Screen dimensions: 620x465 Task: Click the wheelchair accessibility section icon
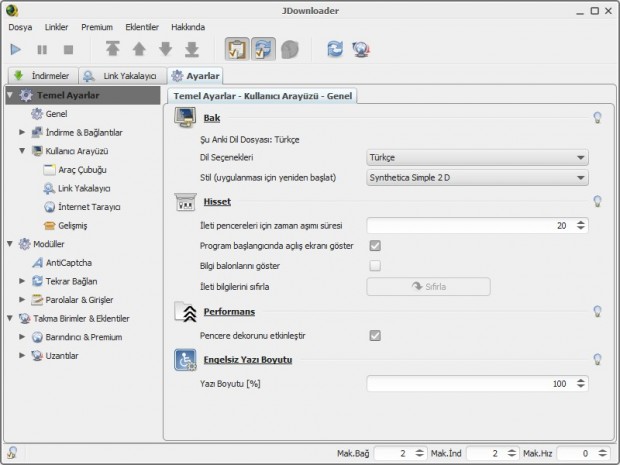[x=185, y=360]
